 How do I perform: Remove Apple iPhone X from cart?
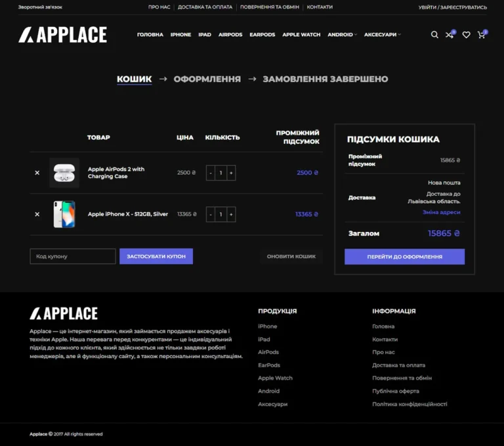pyautogui.click(x=37, y=214)
